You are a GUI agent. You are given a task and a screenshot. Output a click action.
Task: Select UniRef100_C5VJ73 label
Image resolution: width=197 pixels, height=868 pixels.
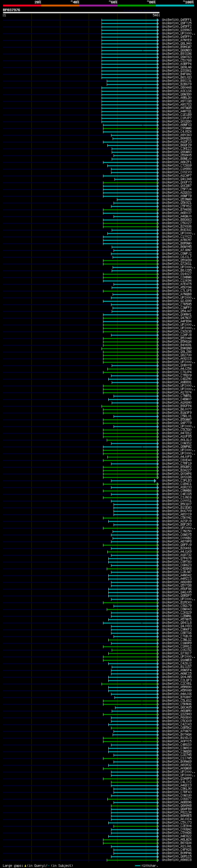[176, 822]
